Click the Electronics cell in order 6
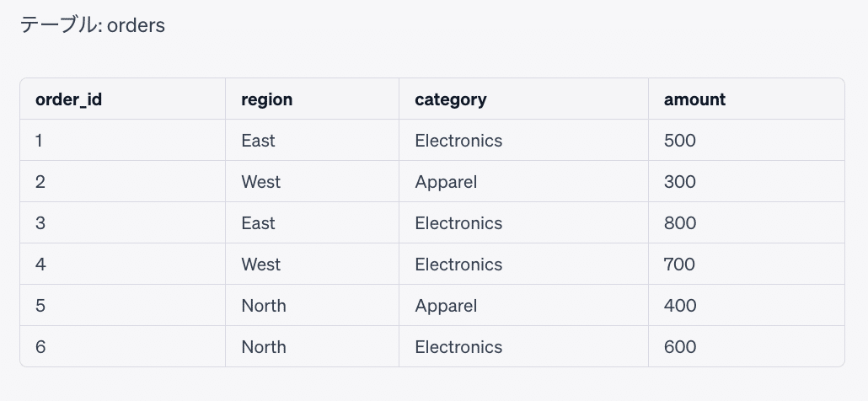This screenshot has height=401, width=868. tap(458, 347)
